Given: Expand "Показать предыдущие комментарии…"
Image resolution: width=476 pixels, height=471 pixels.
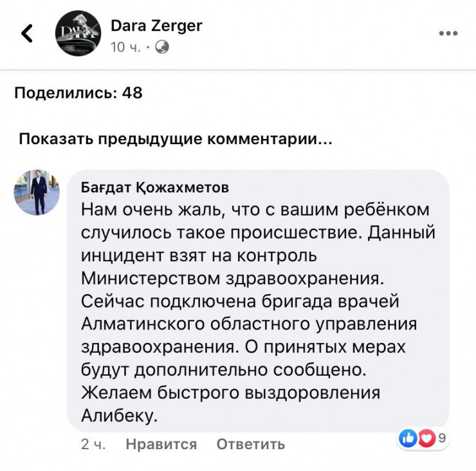Looking at the screenshot, I should tap(175, 139).
